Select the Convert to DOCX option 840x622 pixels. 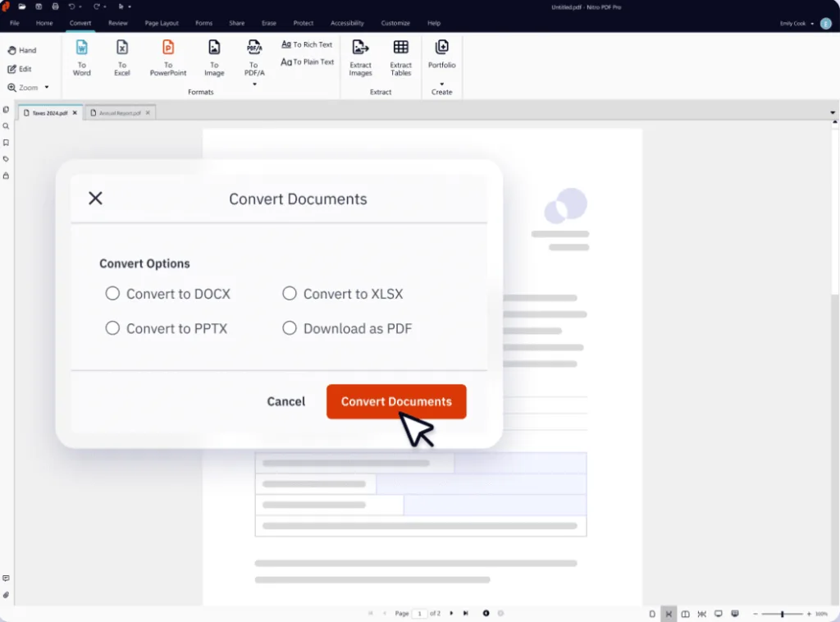[112, 293]
